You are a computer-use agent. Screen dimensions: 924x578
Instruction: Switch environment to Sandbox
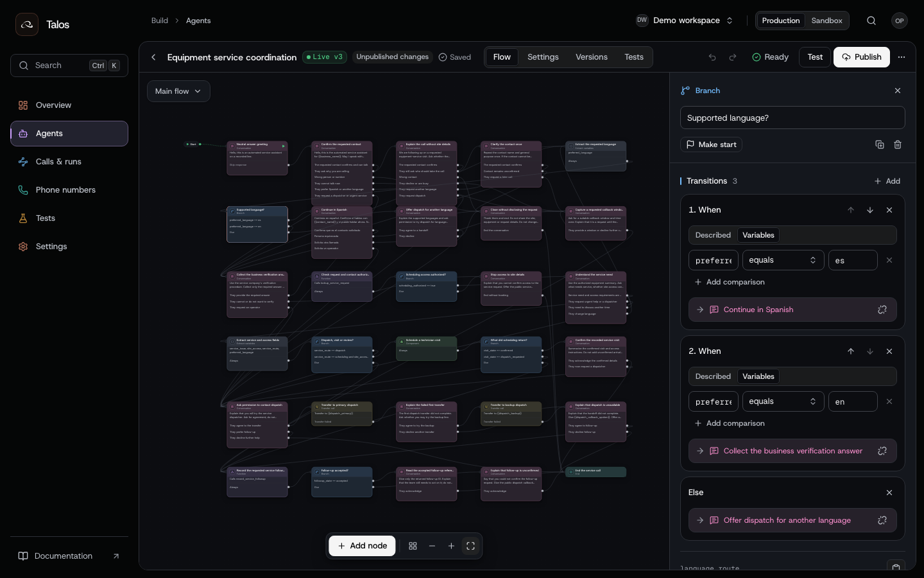point(826,21)
